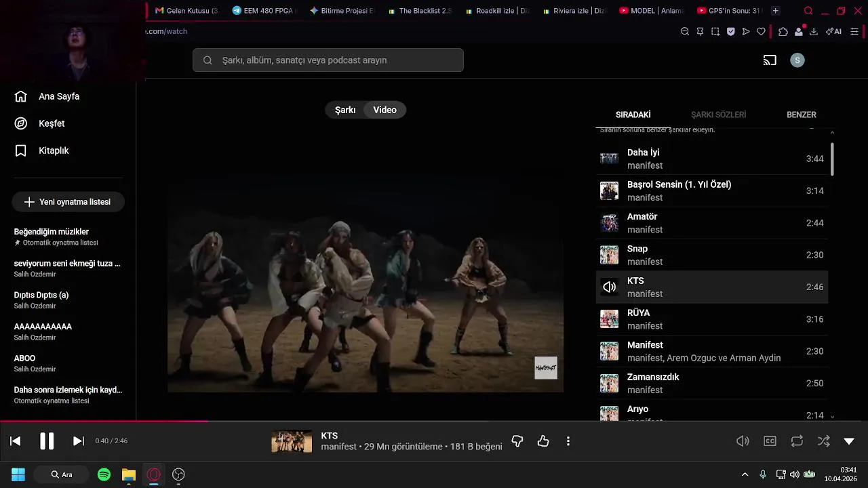Switch player mode to Şarkı
This screenshot has width=868, height=488.
point(345,110)
